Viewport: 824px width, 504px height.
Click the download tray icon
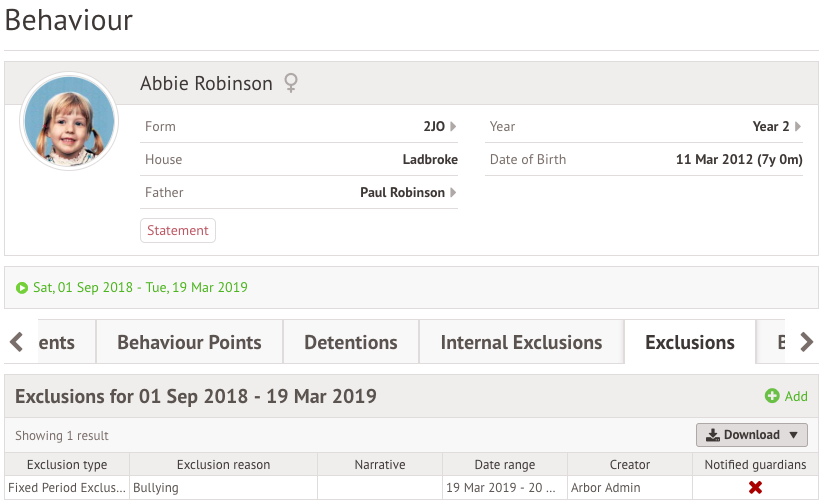(x=713, y=435)
